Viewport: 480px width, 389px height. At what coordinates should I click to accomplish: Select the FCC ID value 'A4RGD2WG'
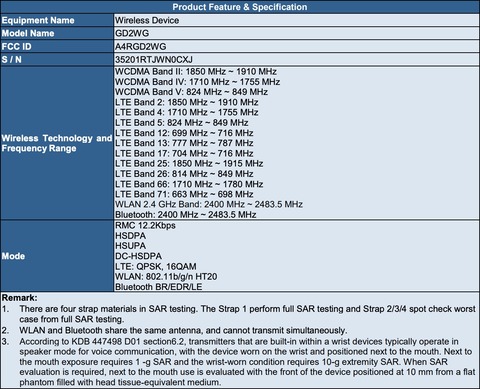(x=140, y=46)
